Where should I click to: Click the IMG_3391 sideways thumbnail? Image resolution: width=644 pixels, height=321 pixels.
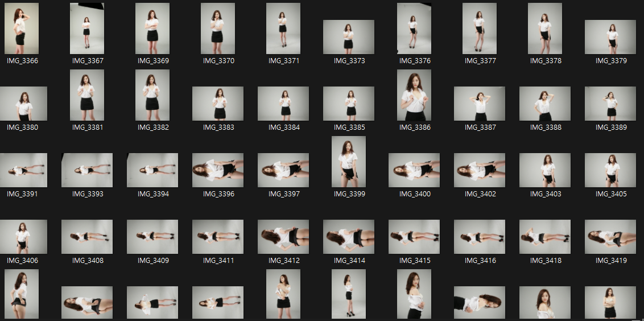[x=23, y=170]
